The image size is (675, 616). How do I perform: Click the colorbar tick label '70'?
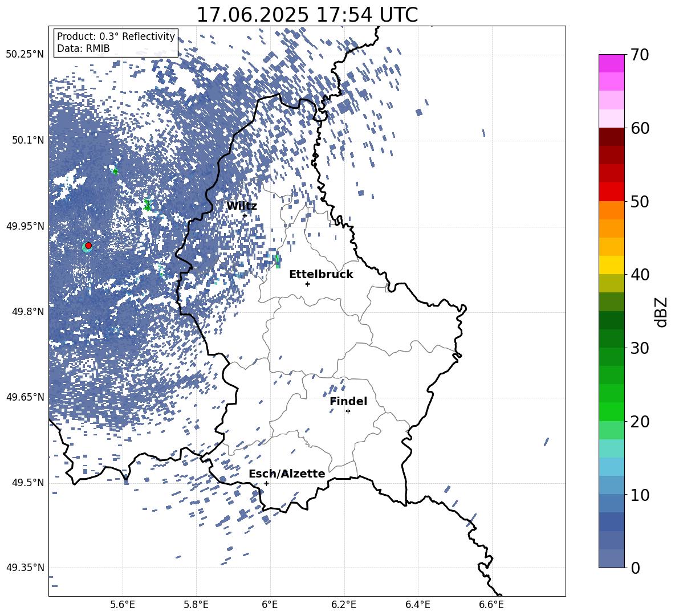click(640, 55)
